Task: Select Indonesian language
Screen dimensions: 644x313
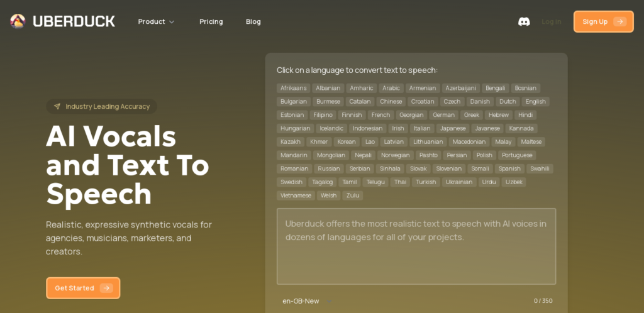Action: [x=367, y=128]
